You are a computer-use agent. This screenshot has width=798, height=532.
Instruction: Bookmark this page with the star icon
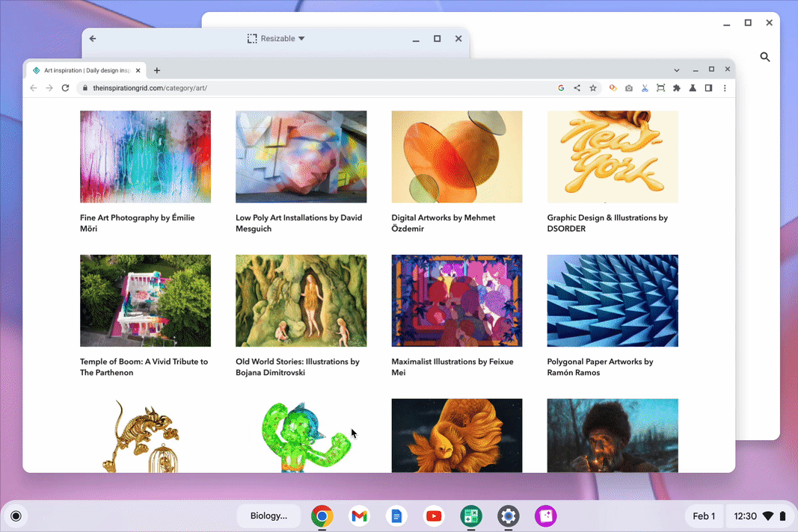(x=593, y=88)
